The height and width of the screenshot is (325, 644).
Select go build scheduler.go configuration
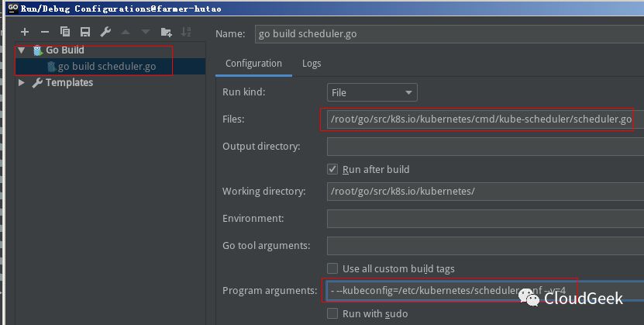[x=107, y=67]
